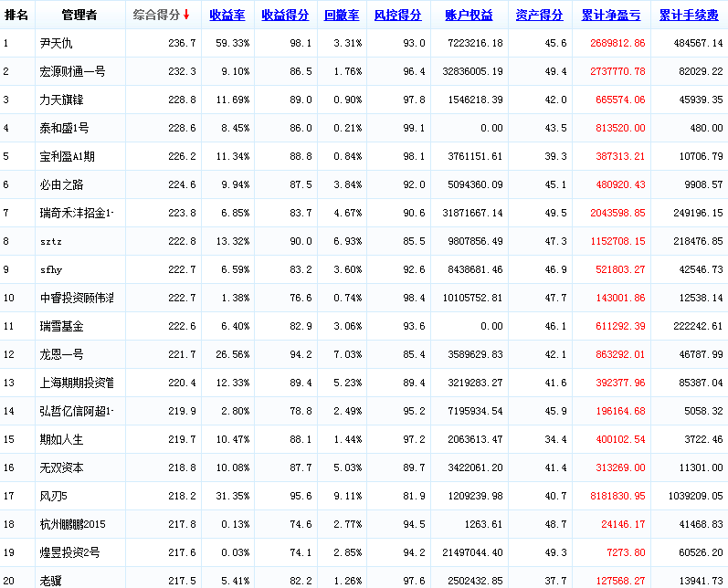The width and height of the screenshot is (728, 588).
Task: Click 账户权益 value 21497044.40
Action: pos(472,552)
